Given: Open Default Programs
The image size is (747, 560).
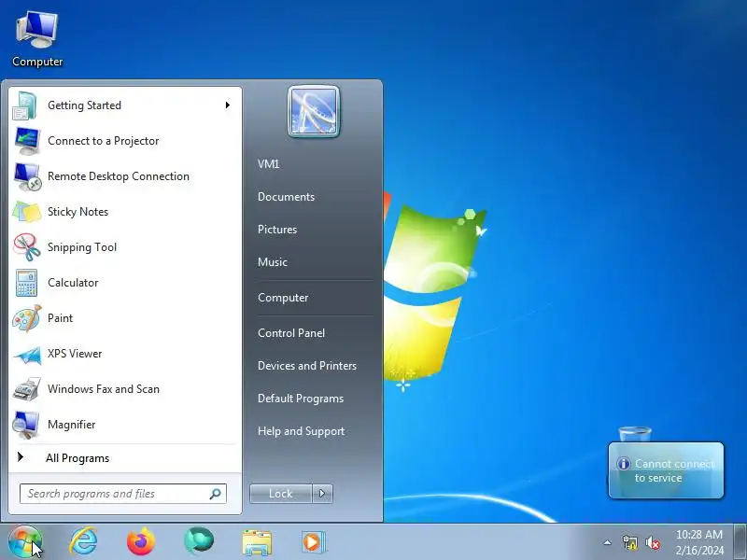Looking at the screenshot, I should tap(301, 399).
